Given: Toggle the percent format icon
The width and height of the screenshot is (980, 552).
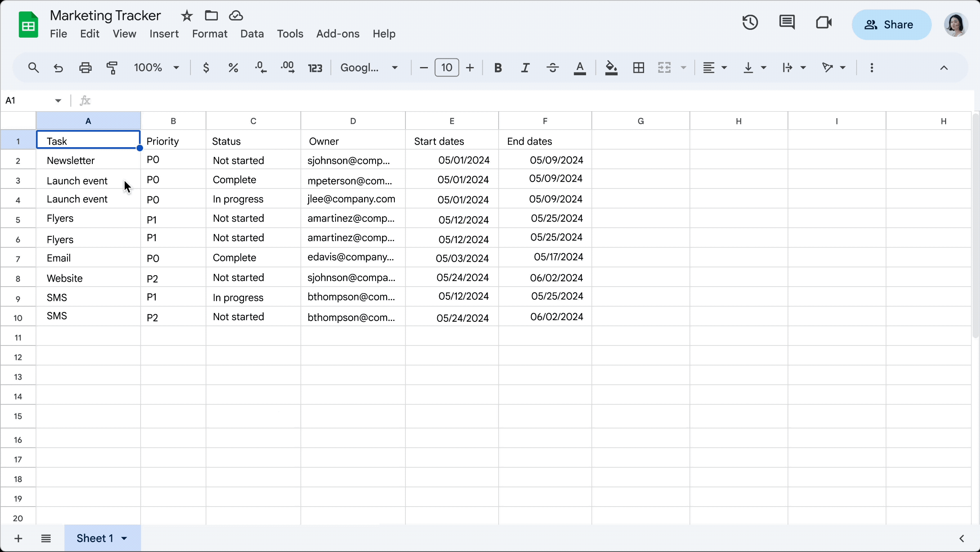Looking at the screenshot, I should tap(234, 67).
